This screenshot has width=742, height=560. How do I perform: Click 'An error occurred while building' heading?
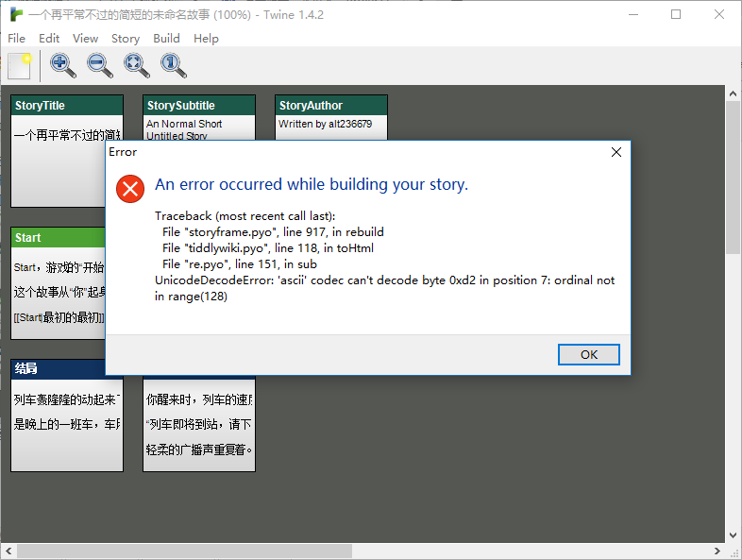[312, 184]
